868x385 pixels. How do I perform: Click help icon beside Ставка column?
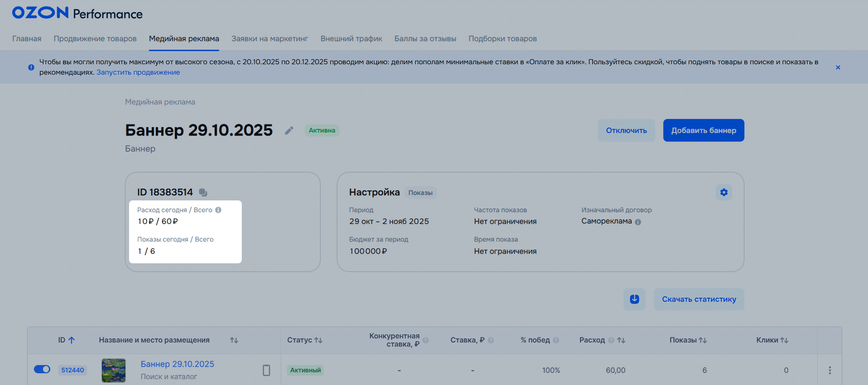(491, 340)
